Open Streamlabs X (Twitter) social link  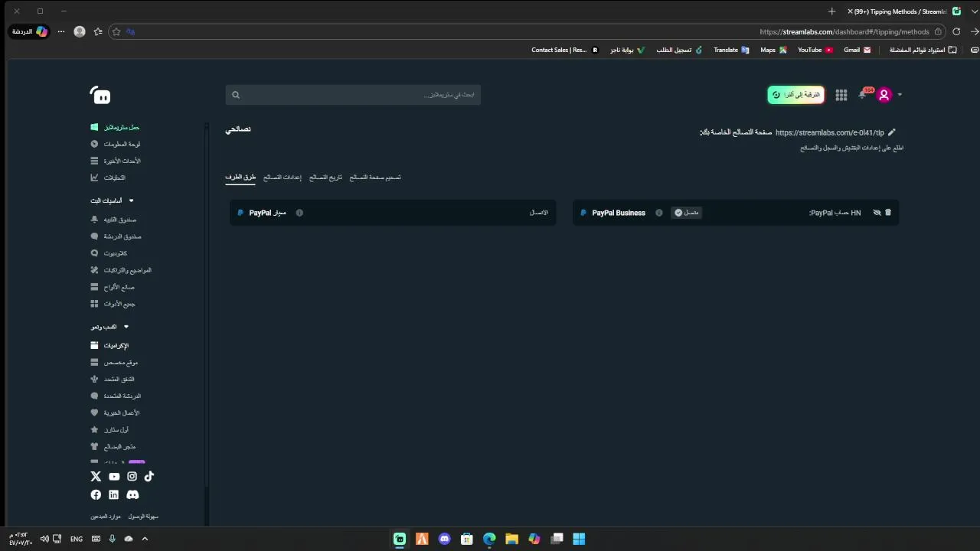tap(96, 476)
